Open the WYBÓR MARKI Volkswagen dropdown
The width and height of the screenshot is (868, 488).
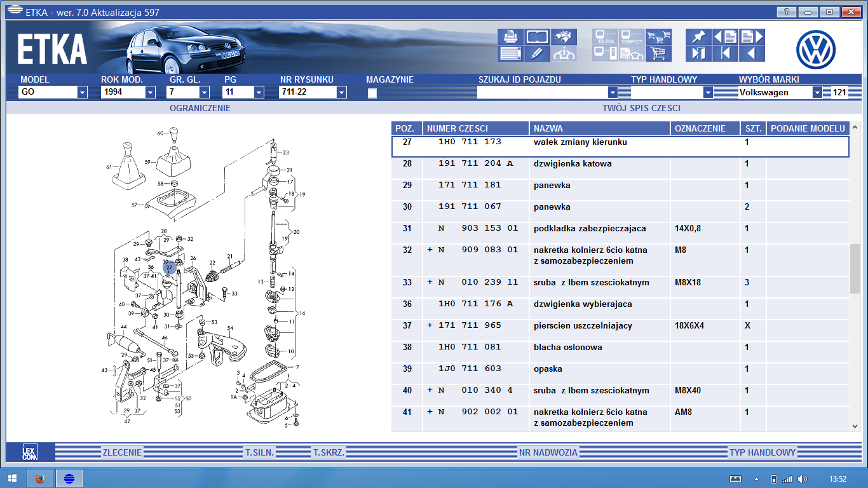pos(817,93)
